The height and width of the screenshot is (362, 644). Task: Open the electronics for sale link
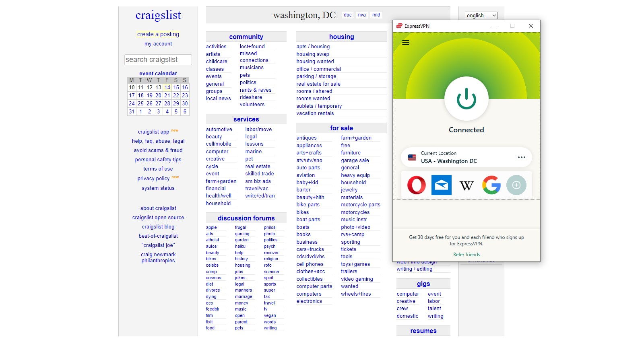pos(309,301)
